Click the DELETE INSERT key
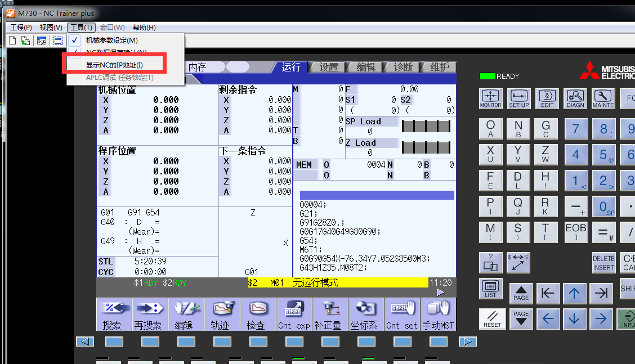 point(604,263)
